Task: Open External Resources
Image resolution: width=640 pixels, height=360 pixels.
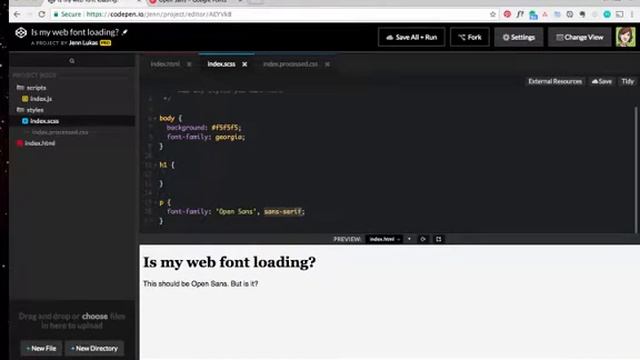Action: [555, 82]
